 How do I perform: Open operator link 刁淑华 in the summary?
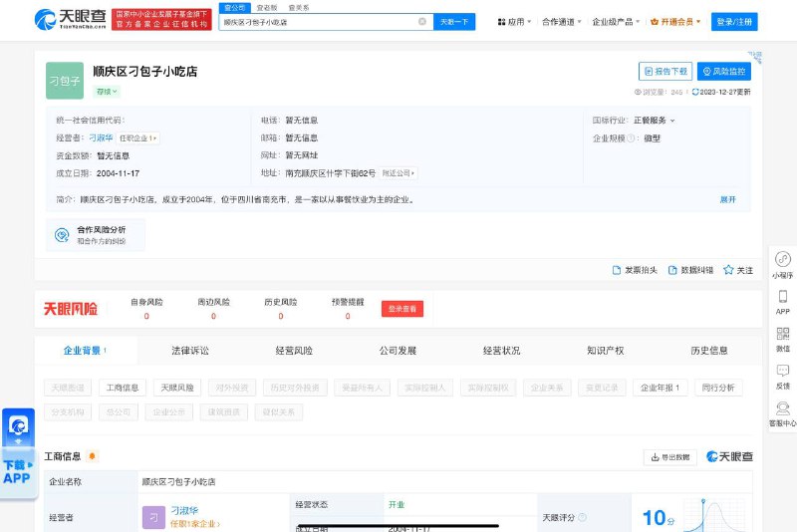pyautogui.click(x=101, y=137)
